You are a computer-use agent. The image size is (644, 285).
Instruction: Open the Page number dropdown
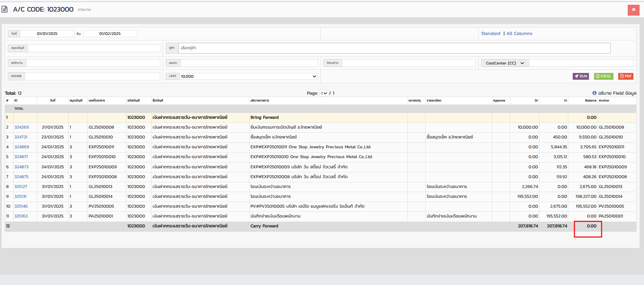point(324,93)
